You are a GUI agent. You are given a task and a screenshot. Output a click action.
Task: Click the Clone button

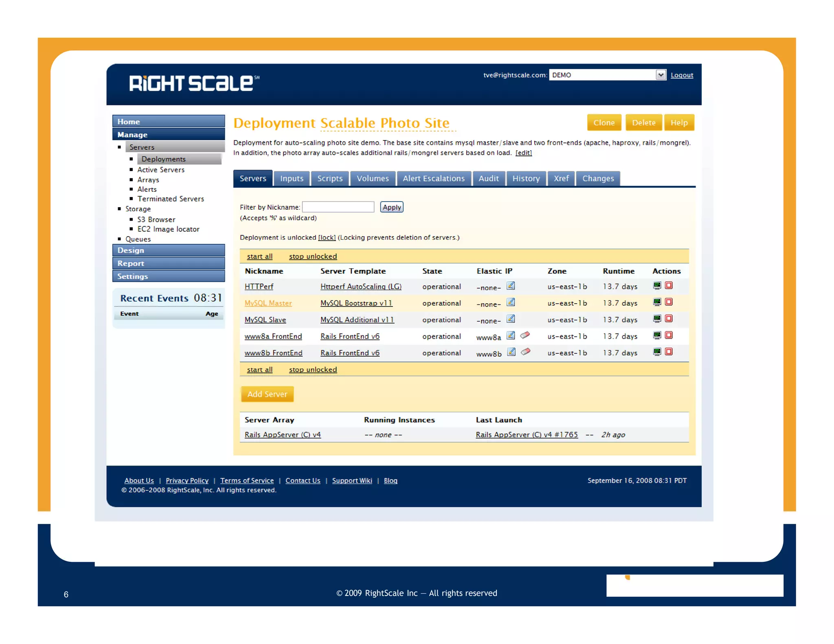(x=604, y=123)
